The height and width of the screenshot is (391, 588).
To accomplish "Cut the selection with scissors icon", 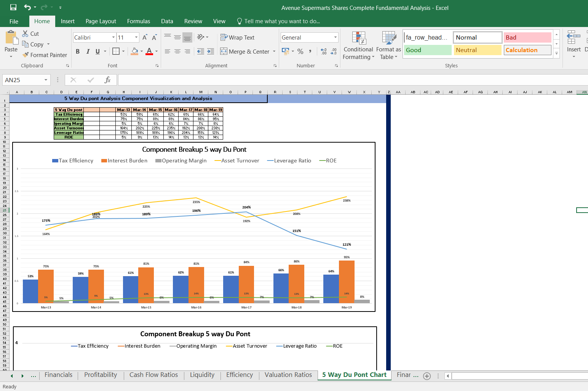I will [x=26, y=33].
